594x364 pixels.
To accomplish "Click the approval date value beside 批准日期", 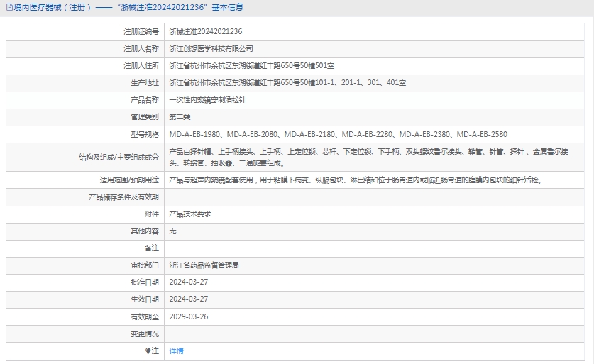I will (189, 282).
